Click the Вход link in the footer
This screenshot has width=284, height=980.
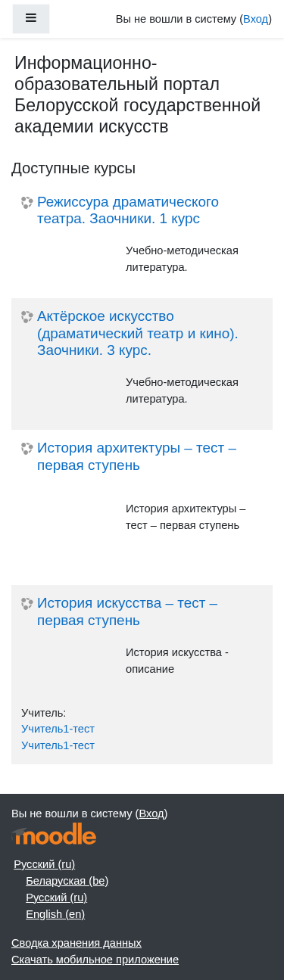(151, 814)
